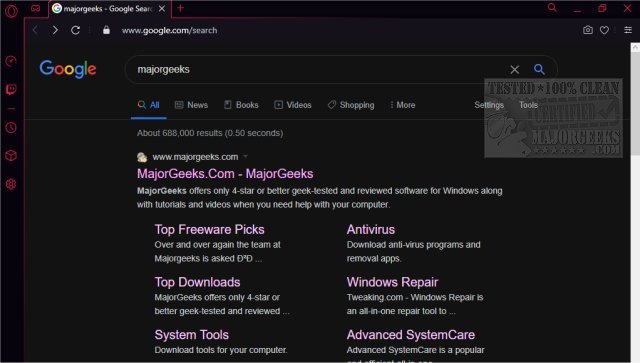
Task: Add page to bookmarks heart icon
Action: 604,30
